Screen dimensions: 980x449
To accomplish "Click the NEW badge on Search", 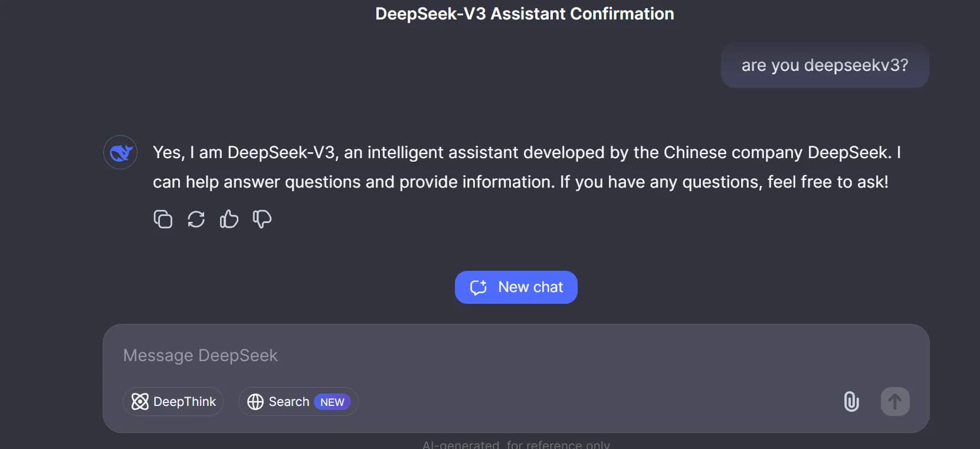I will [x=333, y=402].
